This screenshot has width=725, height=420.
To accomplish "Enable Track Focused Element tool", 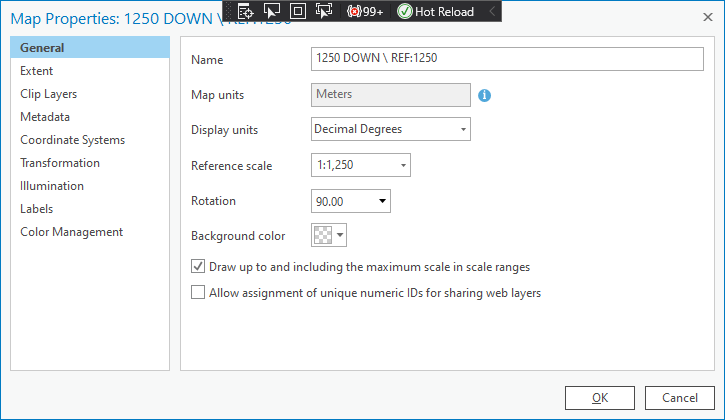I will click(323, 11).
